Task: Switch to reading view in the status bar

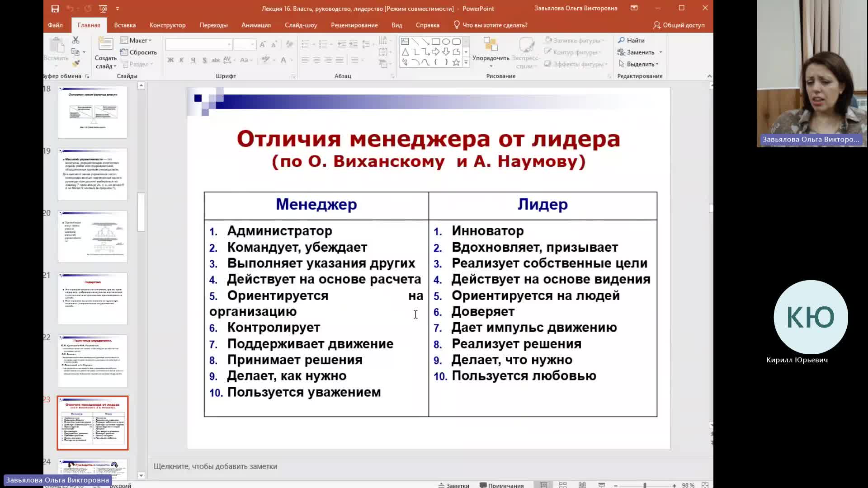Action: tap(582, 485)
